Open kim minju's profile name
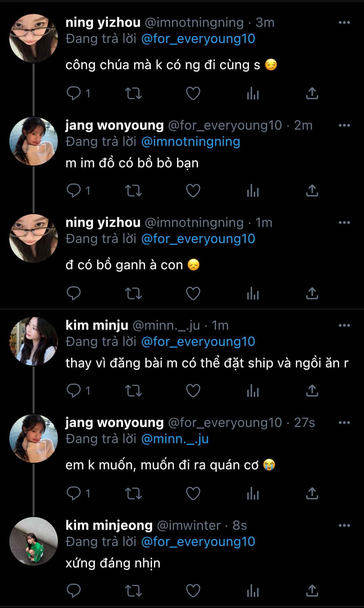 tap(97, 325)
